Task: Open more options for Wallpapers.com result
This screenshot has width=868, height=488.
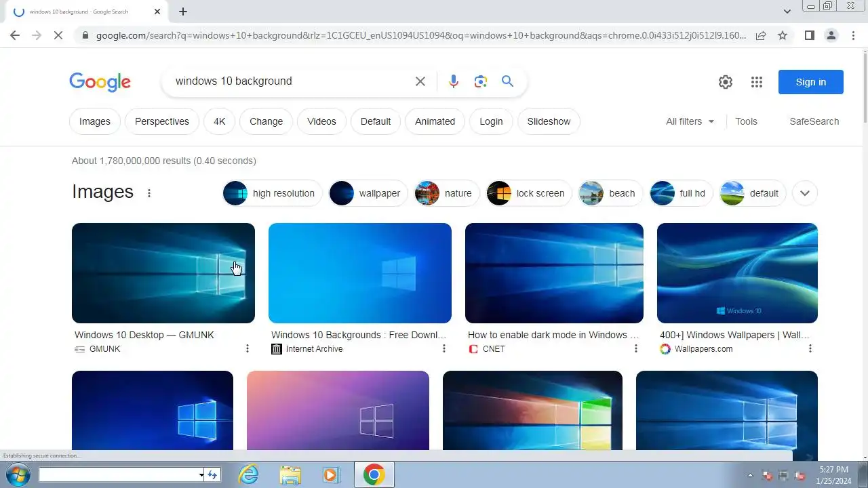Action: (810, 348)
